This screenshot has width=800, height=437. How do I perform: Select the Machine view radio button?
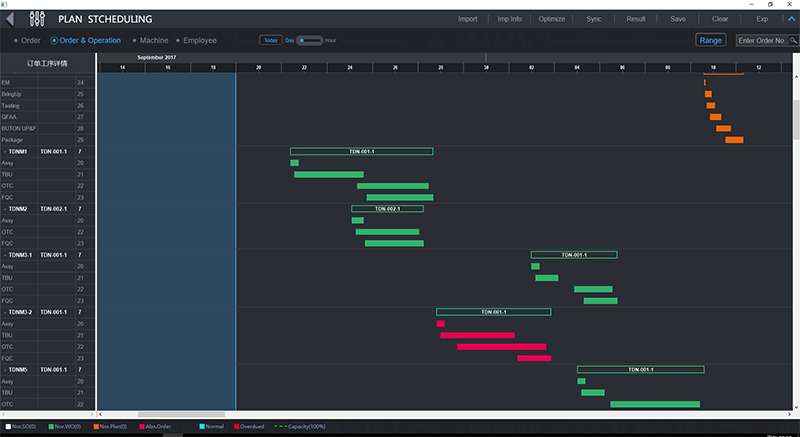[x=134, y=41]
